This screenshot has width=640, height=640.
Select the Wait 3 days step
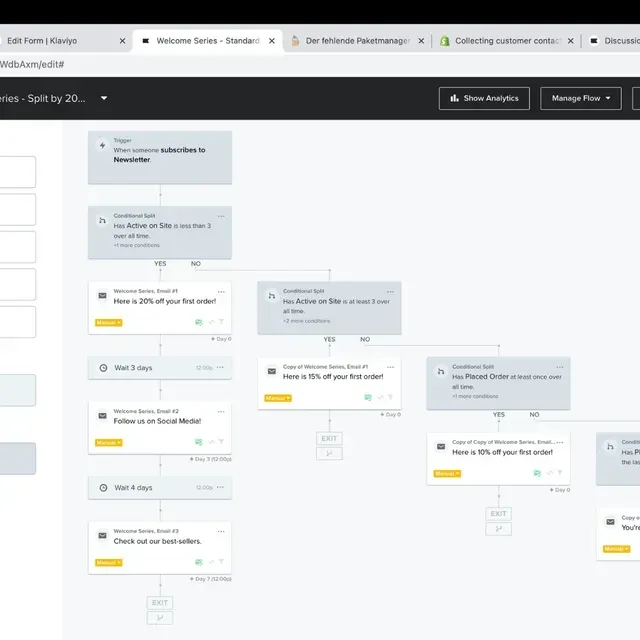coord(160,368)
